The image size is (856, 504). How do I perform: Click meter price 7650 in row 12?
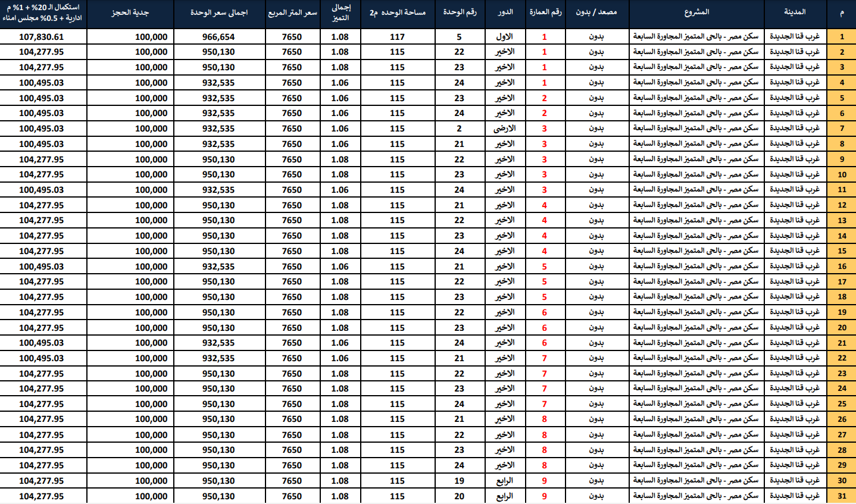point(292,205)
